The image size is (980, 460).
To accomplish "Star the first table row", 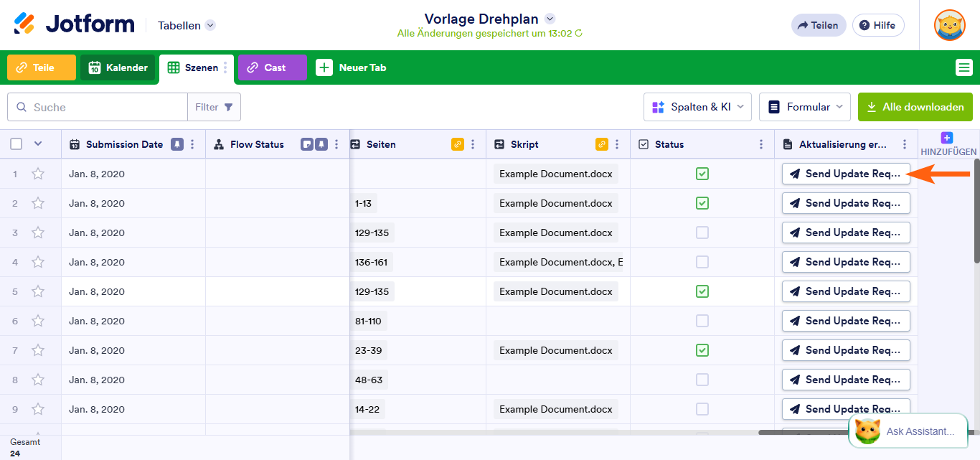I will (38, 173).
